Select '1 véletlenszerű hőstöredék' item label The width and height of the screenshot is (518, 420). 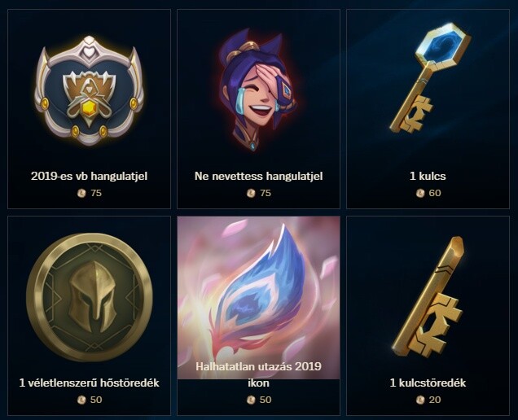[x=90, y=383]
